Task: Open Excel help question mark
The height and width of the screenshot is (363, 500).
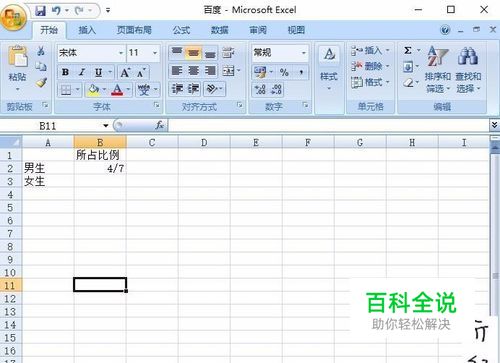Action: pos(445,30)
